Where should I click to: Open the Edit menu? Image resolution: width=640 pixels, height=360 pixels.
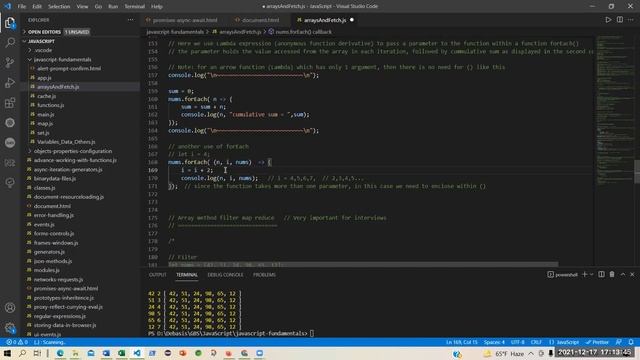[37, 7]
